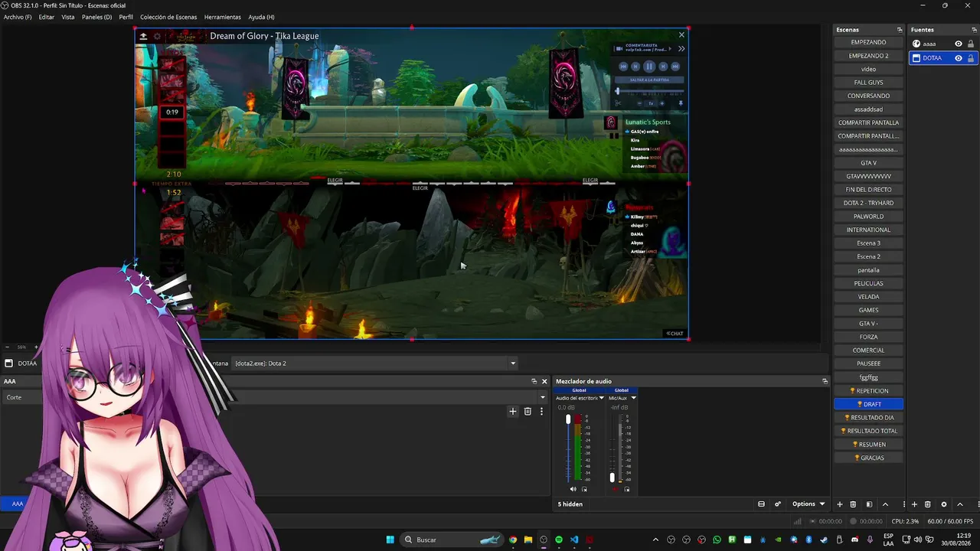980x551 pixels.
Task: Mute the Audio del escritorio channel
Action: coord(573,489)
